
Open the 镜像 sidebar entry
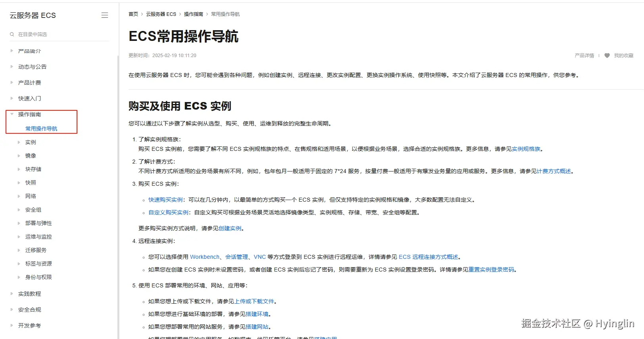(31, 156)
